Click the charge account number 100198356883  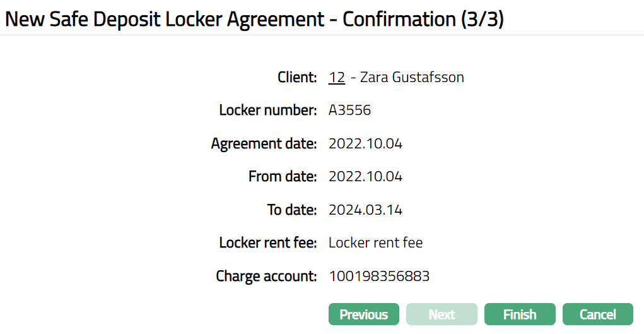(378, 276)
